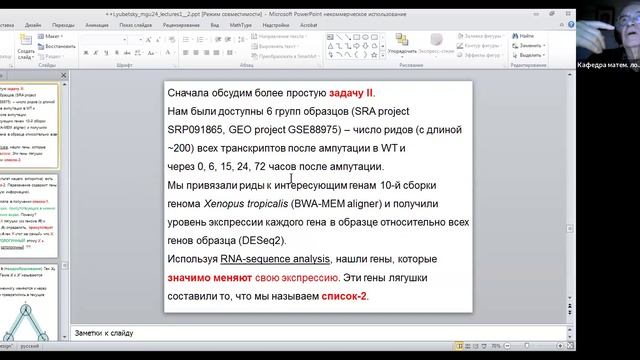640x360 pixels.
Task: Switch to Slide Sorter view in status bar
Action: click(x=468, y=346)
